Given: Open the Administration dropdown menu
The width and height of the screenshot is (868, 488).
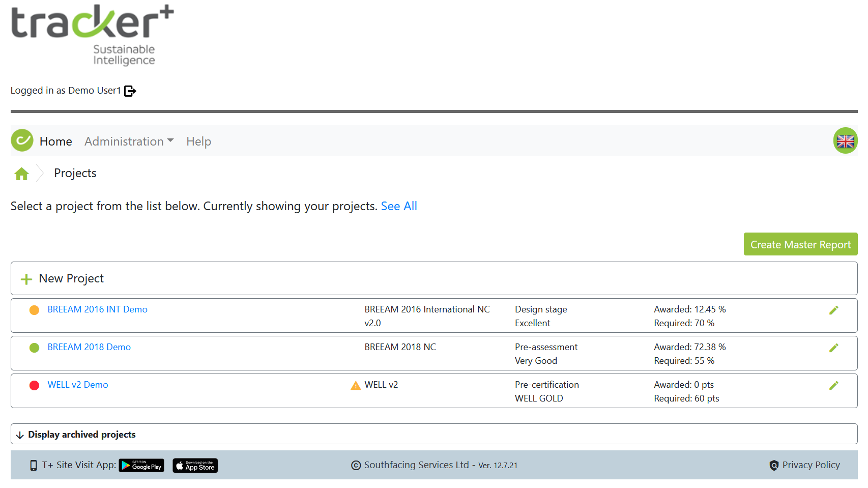Looking at the screenshot, I should pyautogui.click(x=129, y=141).
